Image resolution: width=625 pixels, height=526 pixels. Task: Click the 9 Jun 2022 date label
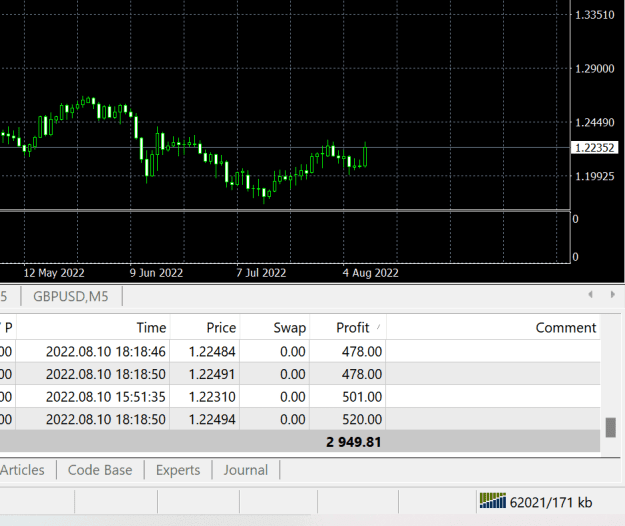(156, 273)
